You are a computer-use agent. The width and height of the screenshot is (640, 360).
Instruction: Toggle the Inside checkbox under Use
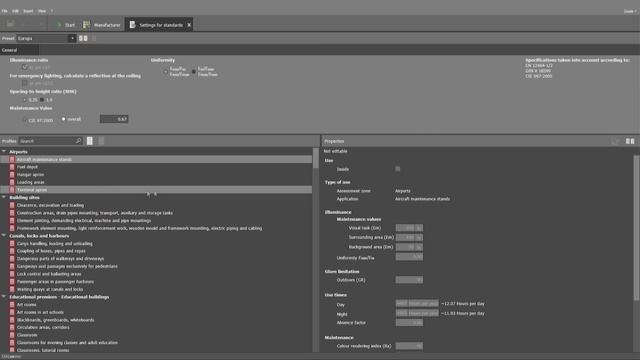point(398,169)
